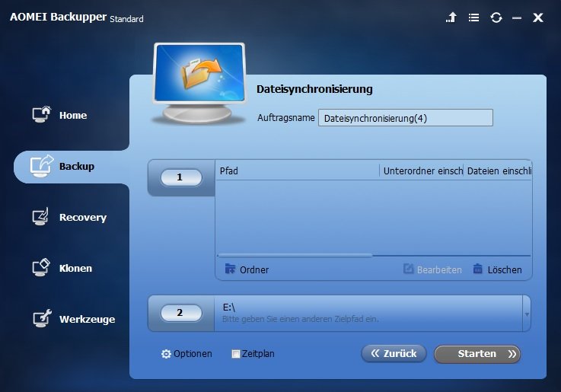This screenshot has width=561, height=392.
Task: Open the menu list icon in title bar
Action: coord(473,18)
